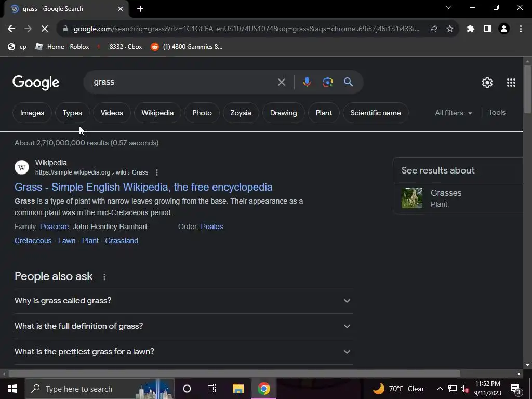This screenshot has width=532, height=399.
Task: Select the Photo filter chip
Action: tap(202, 113)
